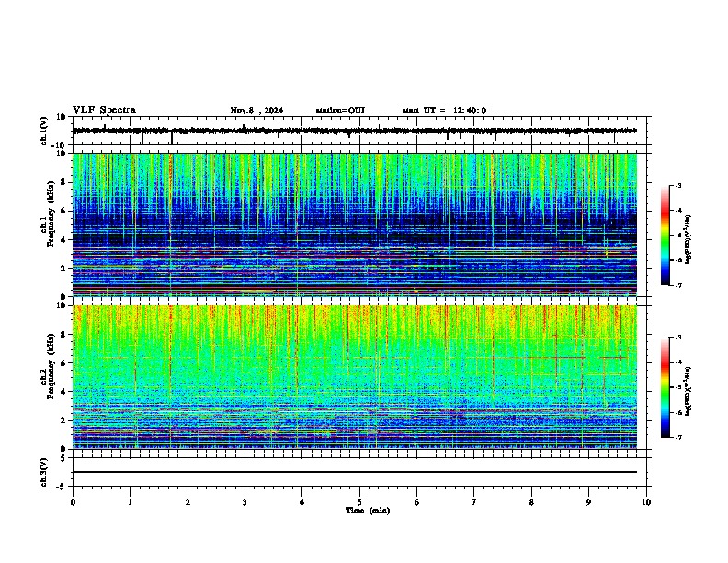Viewport: 728px width, 563px height.
Task: Click the ch.1 'Frequency (kHz)' axis label
Action: pos(51,213)
